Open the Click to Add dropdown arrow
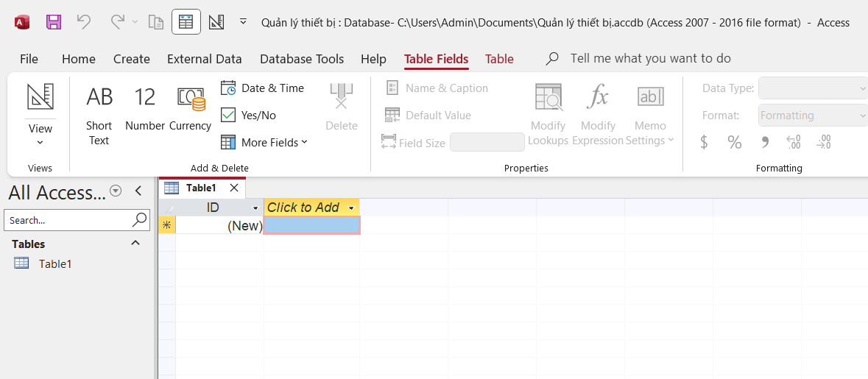868x379 pixels. tap(351, 208)
